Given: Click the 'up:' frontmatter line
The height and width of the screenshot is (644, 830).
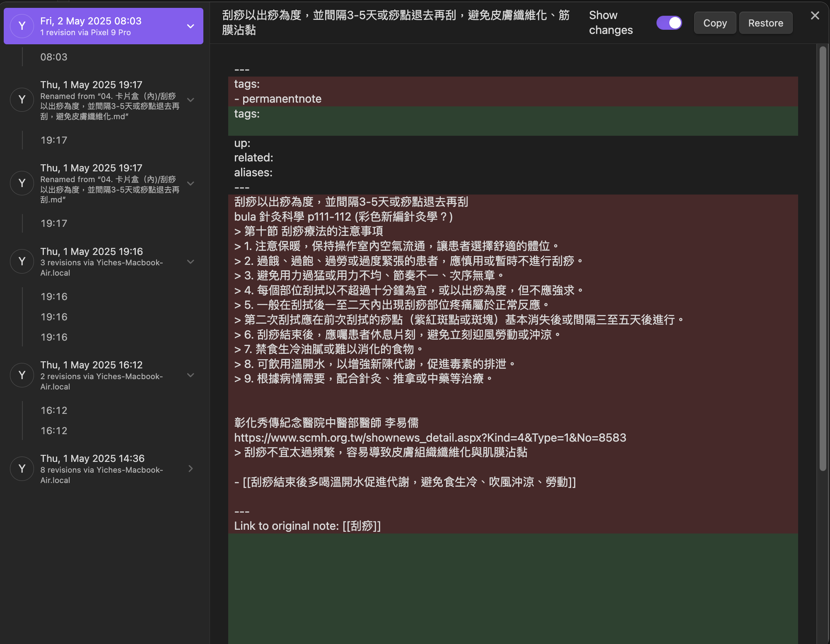Looking at the screenshot, I should tap(242, 143).
